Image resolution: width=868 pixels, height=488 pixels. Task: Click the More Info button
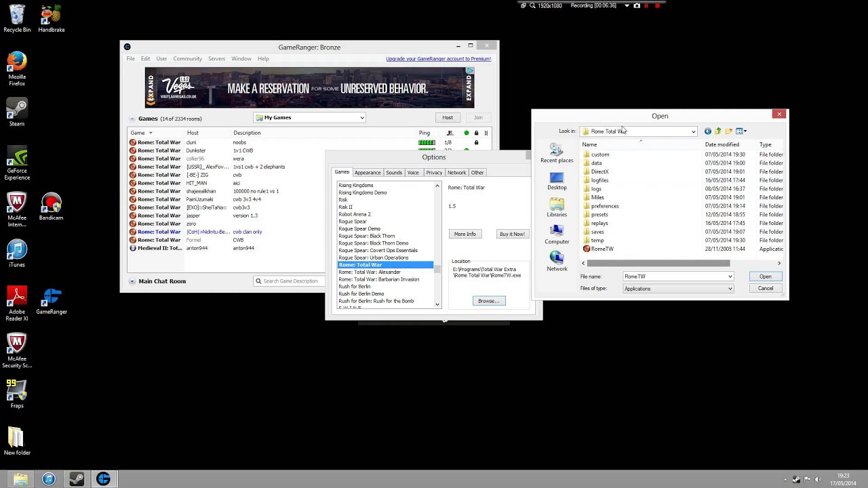click(x=465, y=234)
